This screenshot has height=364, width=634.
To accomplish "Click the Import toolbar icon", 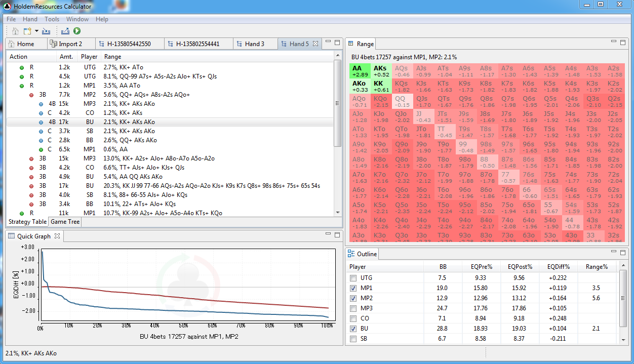I will pyautogui.click(x=46, y=31).
